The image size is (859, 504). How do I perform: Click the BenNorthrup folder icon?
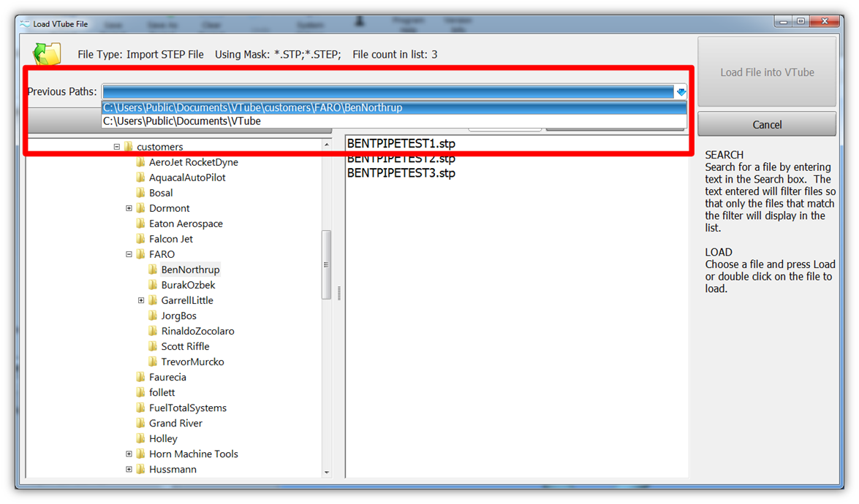[153, 270]
